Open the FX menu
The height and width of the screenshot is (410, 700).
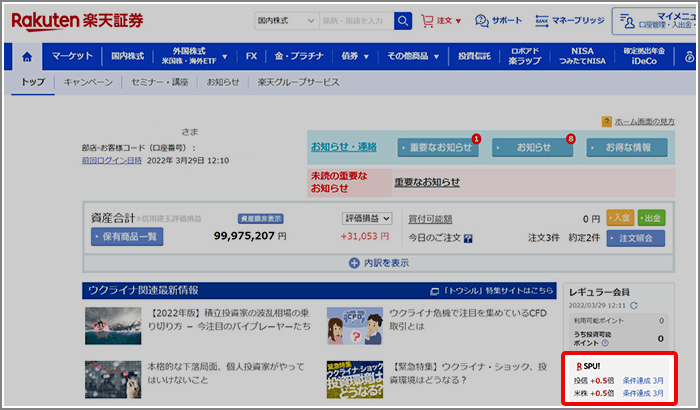coord(251,56)
